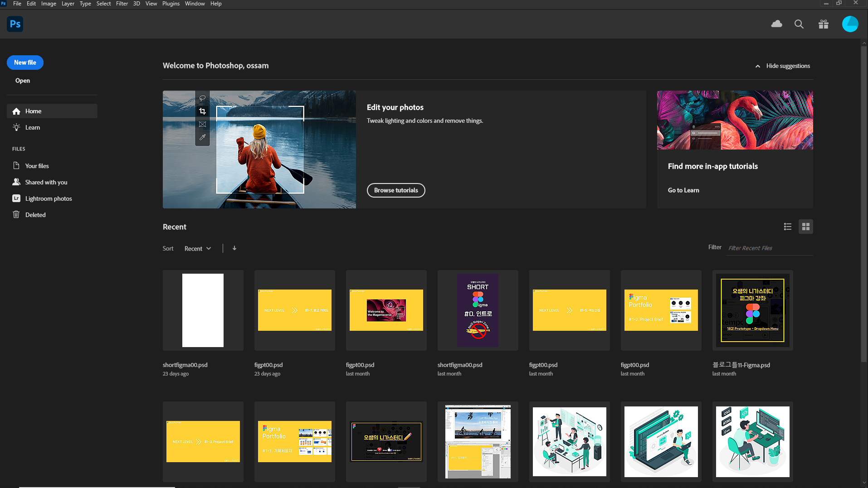Open the Window menu

[195, 4]
